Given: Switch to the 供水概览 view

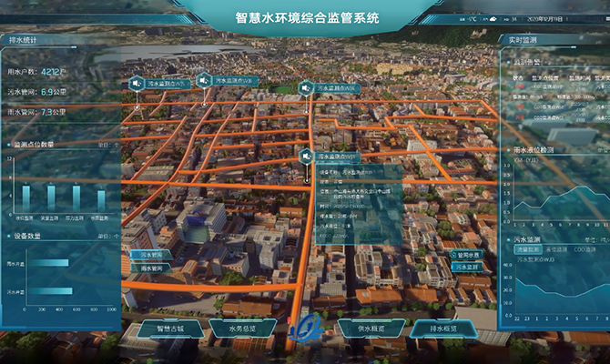Looking at the screenshot, I should click(371, 328).
